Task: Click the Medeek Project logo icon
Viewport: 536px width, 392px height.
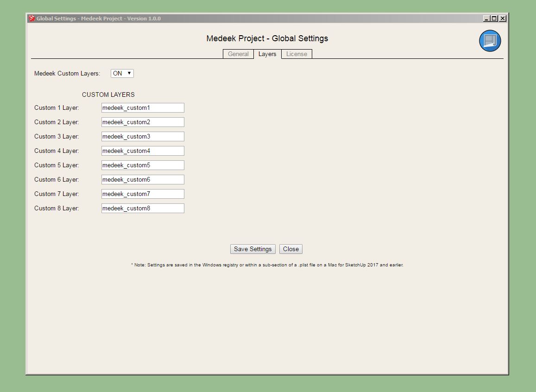Action: tap(490, 41)
